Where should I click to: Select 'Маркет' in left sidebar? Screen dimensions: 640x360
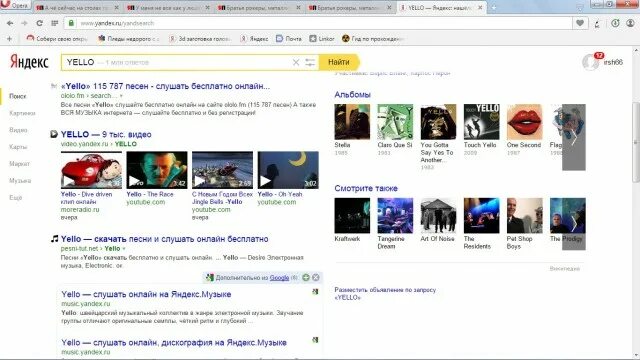point(19,164)
